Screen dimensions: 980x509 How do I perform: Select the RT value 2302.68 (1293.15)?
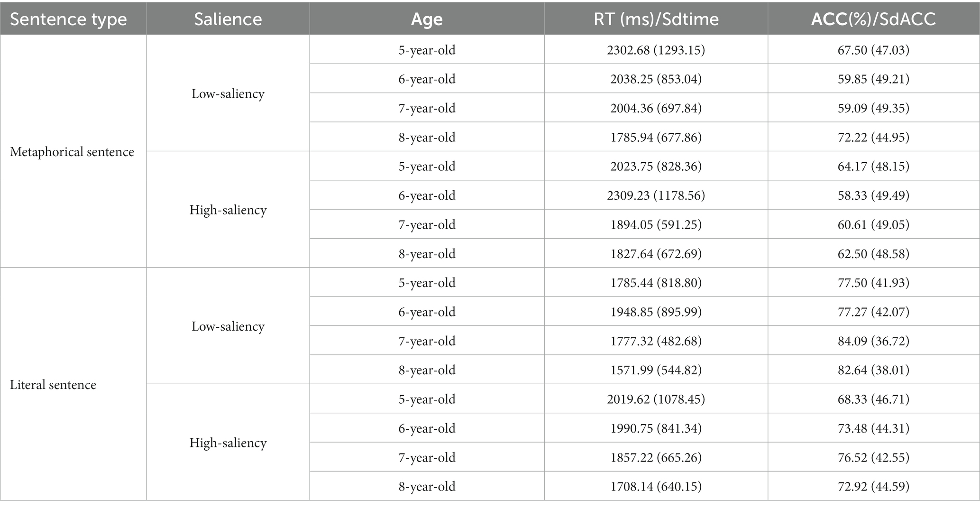pos(656,50)
